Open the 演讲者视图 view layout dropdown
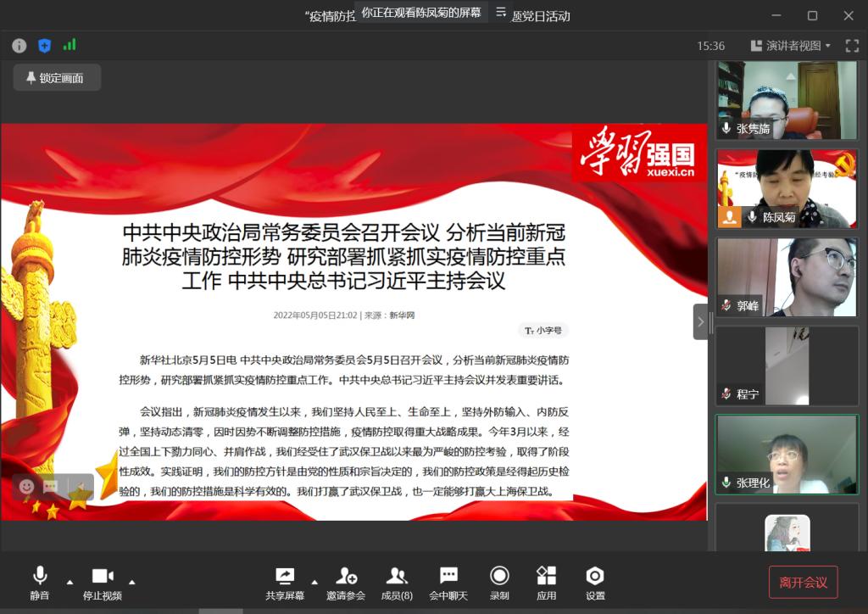This screenshot has width=868, height=614. tap(790, 46)
